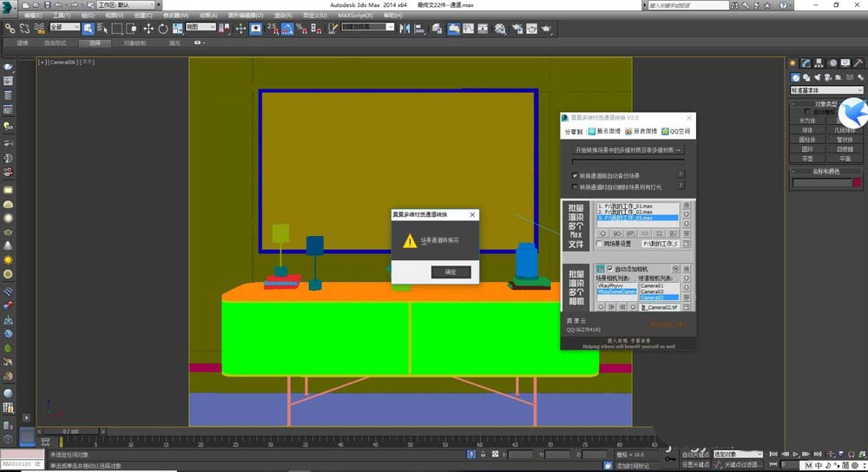This screenshot has height=472, width=868.
Task: Click 确定 in the warning dialog
Action: (451, 272)
